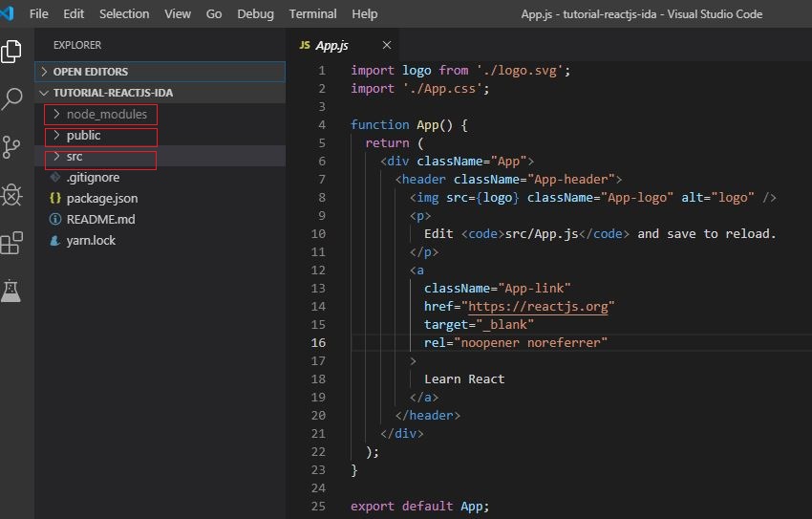Click the rel="noopener noreferrer" line
Image resolution: width=812 pixels, height=519 pixels.
click(515, 342)
